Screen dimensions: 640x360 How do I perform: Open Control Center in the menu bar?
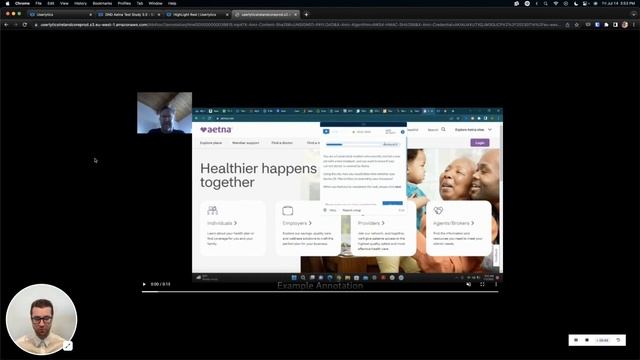(x=585, y=3)
